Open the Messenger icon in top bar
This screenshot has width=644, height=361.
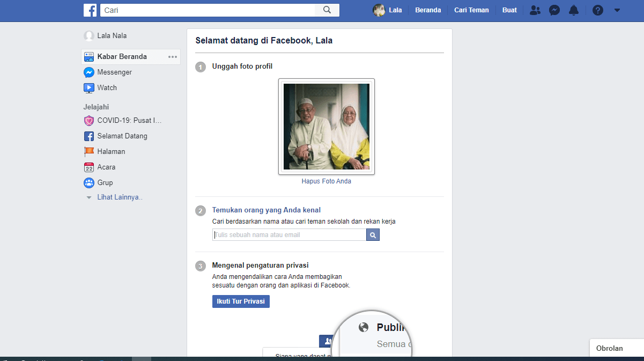pyautogui.click(x=554, y=10)
